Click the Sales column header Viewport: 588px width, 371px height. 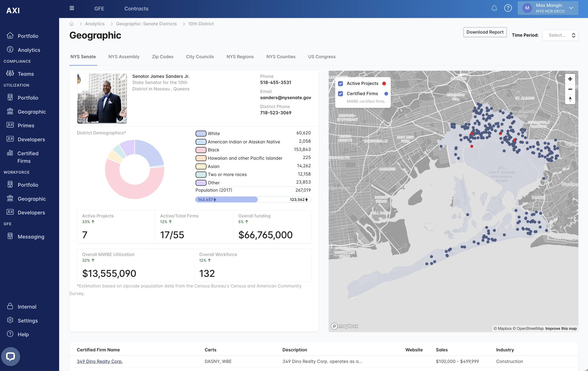coord(442,349)
